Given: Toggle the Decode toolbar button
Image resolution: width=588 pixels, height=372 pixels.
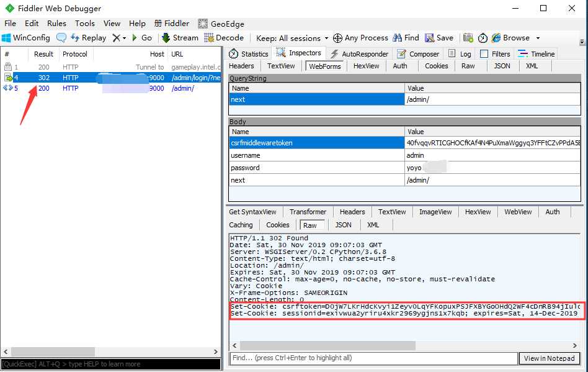Looking at the screenshot, I should click(x=223, y=38).
